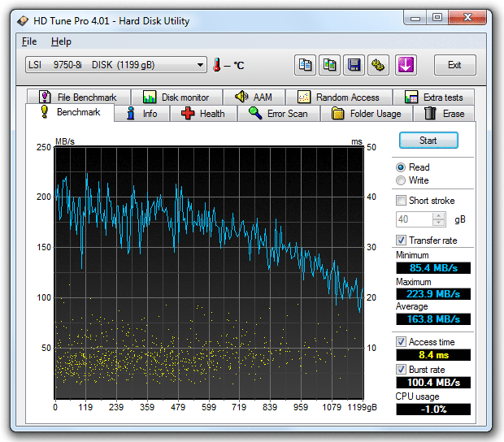504x442 pixels.
Task: Click the AAM speaker icon
Action: 241,97
